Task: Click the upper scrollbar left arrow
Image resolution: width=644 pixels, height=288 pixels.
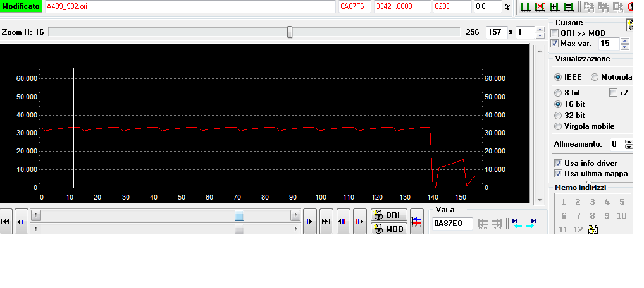Action: [35, 215]
